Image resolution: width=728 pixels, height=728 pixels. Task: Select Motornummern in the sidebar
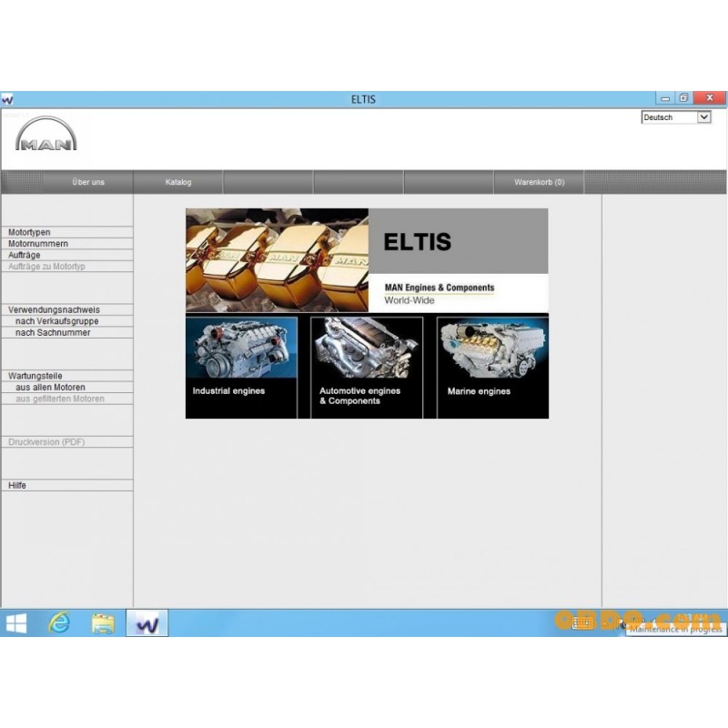[x=66, y=244]
